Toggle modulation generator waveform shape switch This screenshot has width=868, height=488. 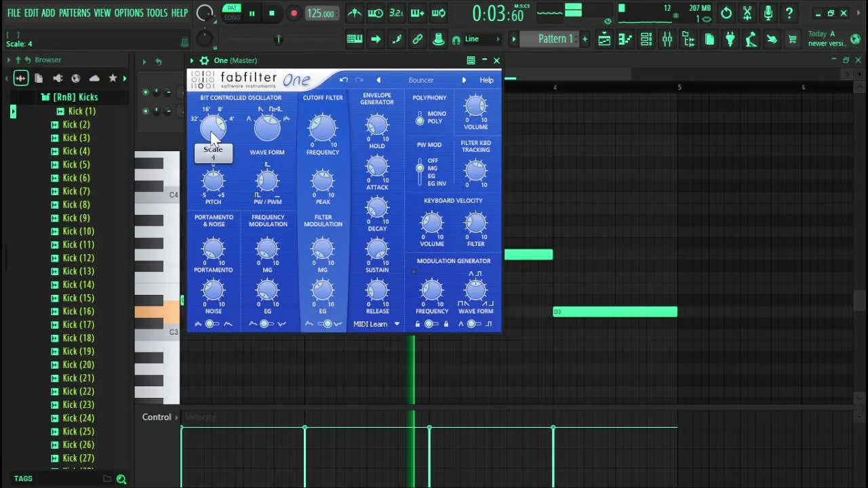475,324
